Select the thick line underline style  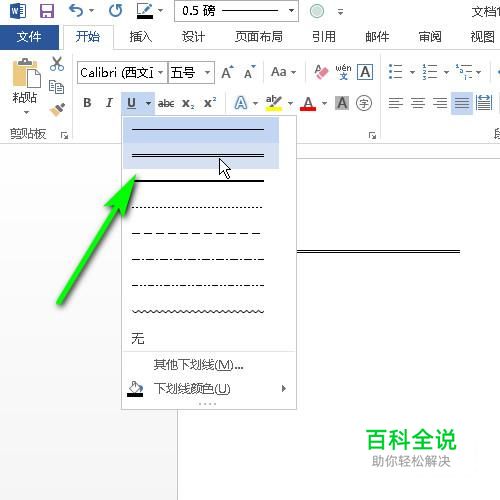[201, 181]
